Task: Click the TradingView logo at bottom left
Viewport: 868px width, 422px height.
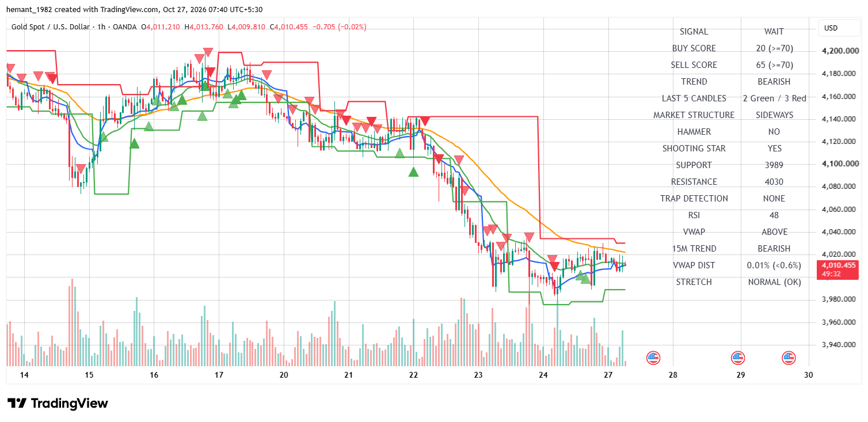Action: [58, 404]
